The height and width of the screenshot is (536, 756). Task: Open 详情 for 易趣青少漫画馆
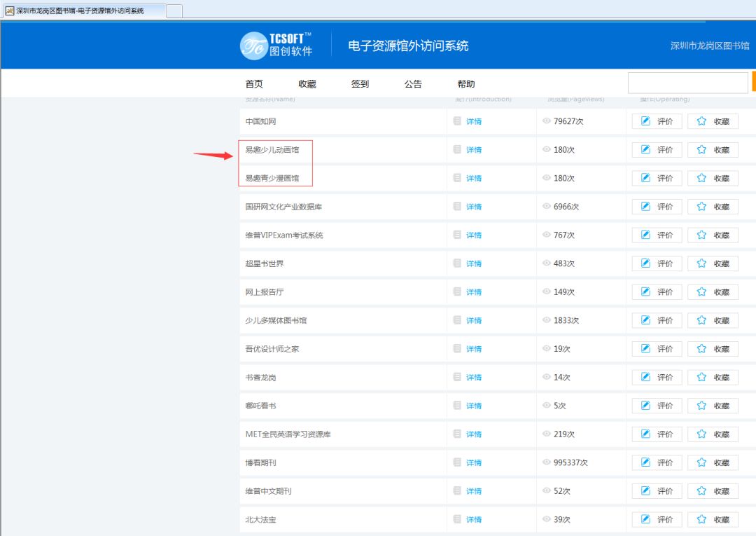pos(473,179)
